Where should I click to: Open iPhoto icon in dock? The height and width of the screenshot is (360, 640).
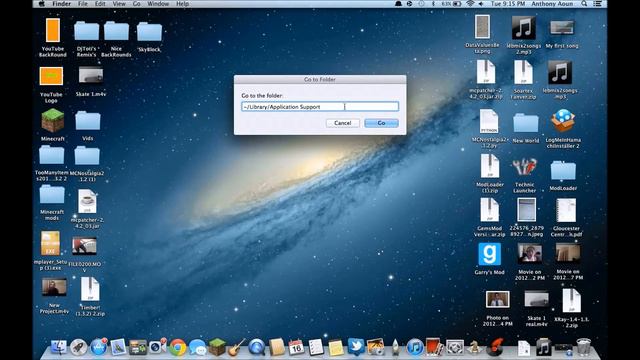coord(376,347)
